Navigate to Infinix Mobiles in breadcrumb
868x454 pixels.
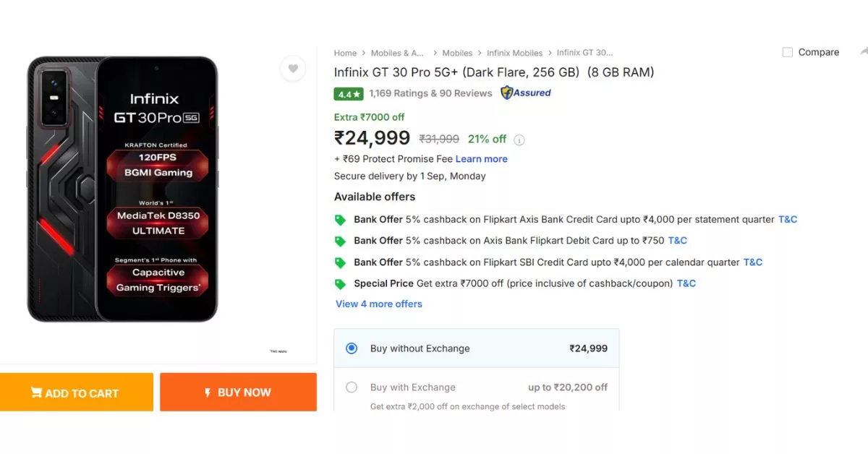pos(514,53)
